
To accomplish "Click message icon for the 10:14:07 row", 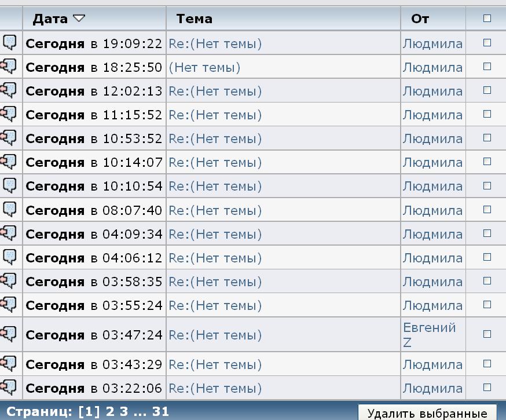I will click(8, 162).
